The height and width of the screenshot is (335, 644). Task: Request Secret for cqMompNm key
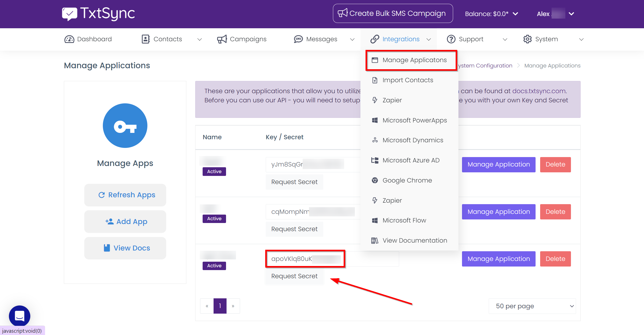(294, 229)
